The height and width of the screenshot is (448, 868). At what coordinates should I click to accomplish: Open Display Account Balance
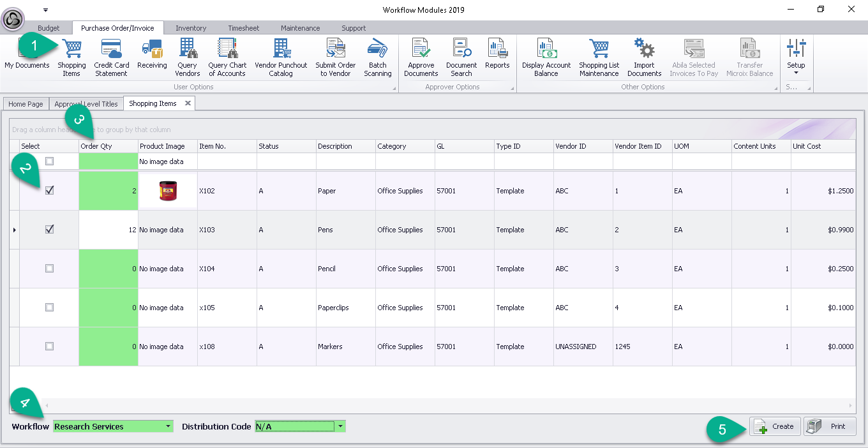point(546,57)
